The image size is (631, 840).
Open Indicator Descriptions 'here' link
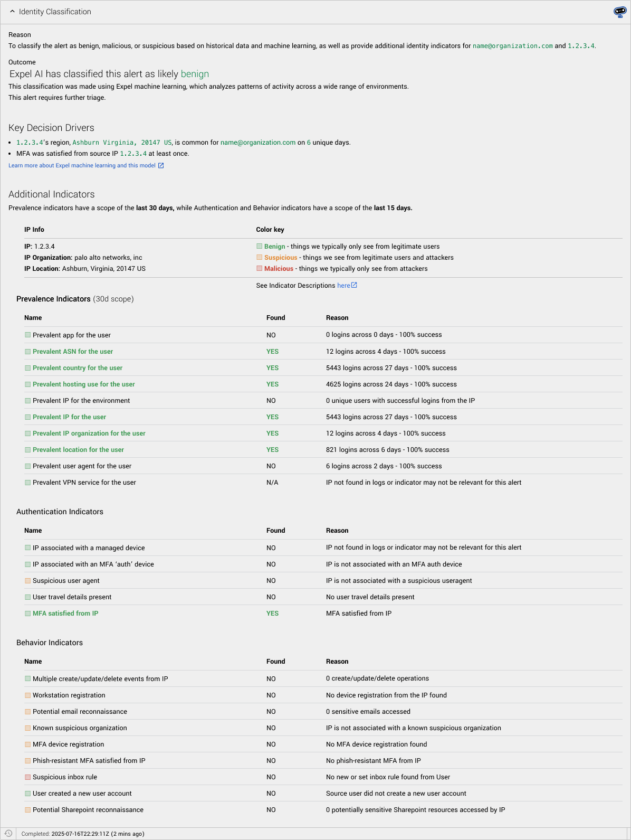pyautogui.click(x=343, y=286)
